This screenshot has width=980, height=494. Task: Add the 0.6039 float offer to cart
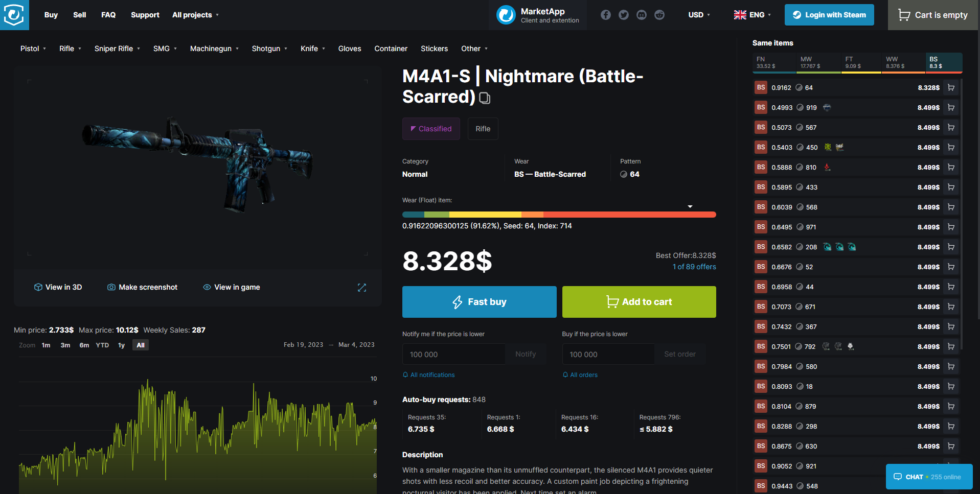coord(951,207)
